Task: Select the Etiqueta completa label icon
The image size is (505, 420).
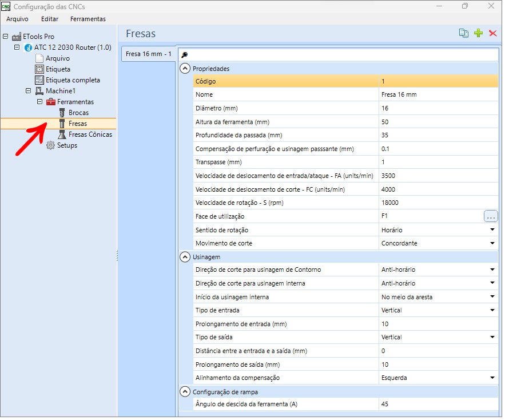Action: coord(39,80)
